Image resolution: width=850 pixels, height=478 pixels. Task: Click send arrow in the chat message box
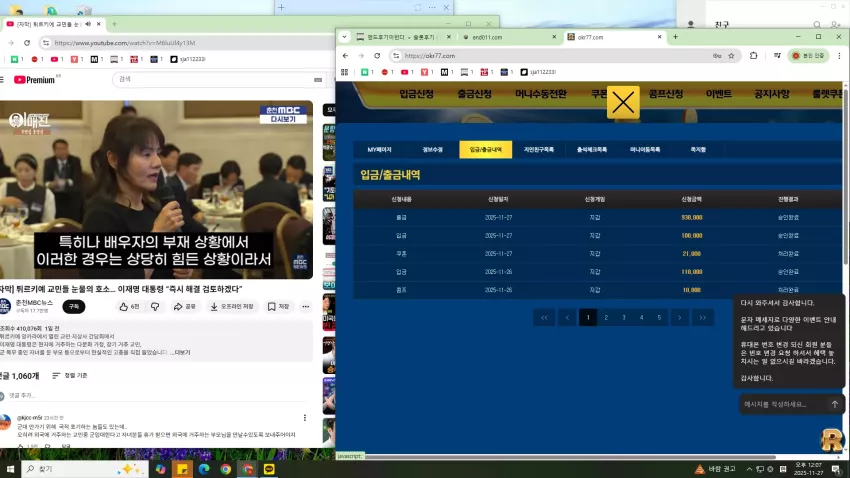834,404
